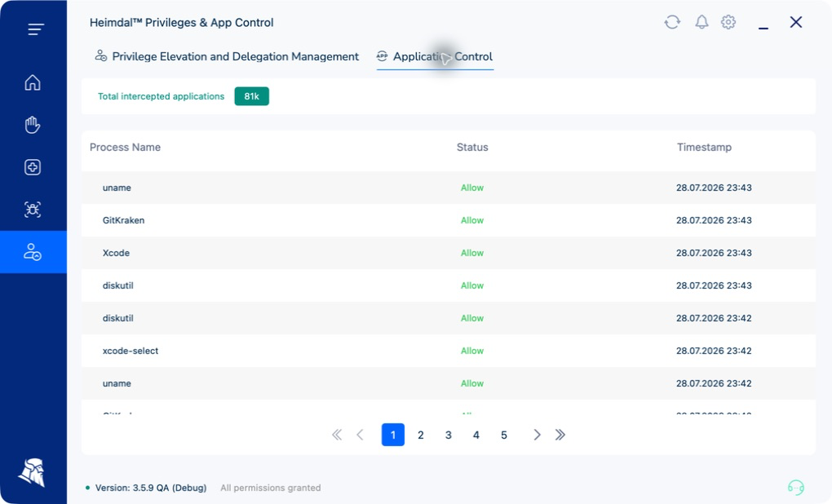832x504 pixels.
Task: Select the Application Control tab
Action: 435,56
